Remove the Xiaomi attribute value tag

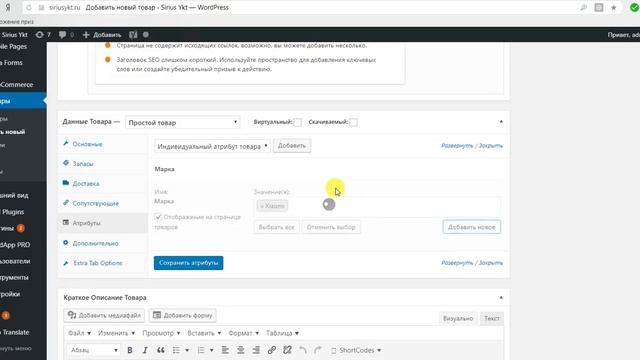[x=262, y=206]
